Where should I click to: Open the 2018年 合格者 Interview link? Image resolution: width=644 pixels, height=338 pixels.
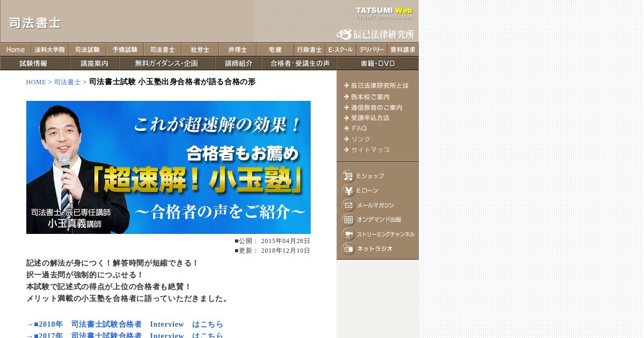point(125,325)
